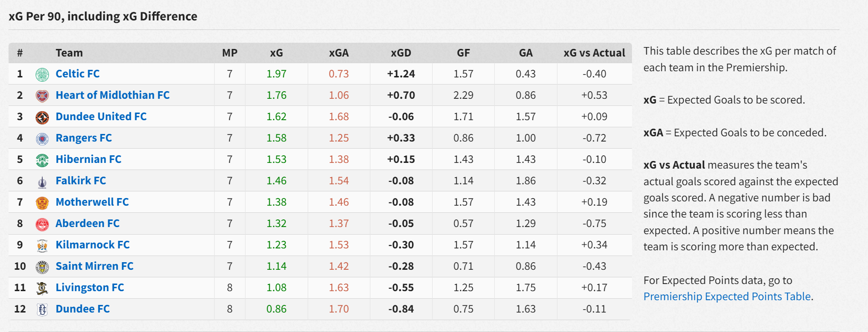
Task: Sort by the xGA column header
Action: click(339, 53)
